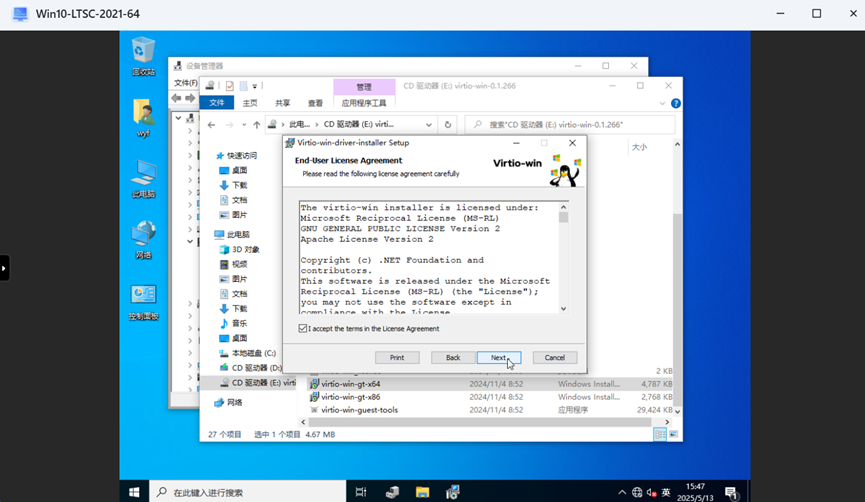Open recent locations dropdown arrow in Explorer
This screenshot has width=865, height=502.
[x=244, y=125]
